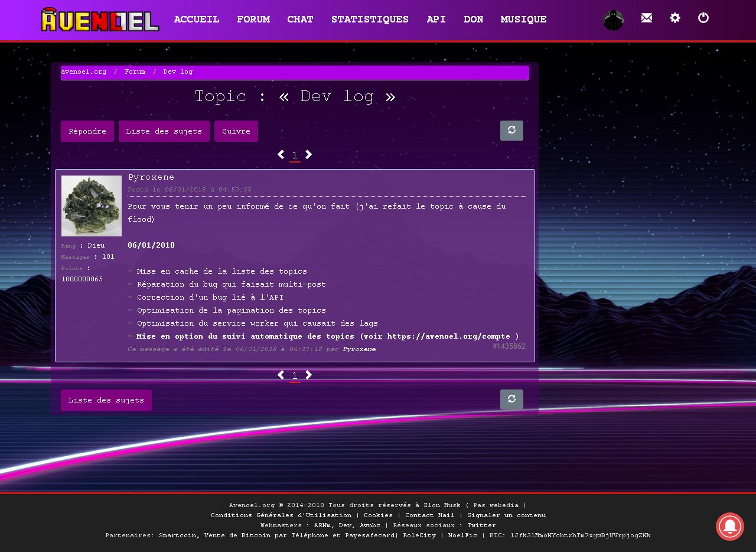Open DON in the navigation bar
Viewport: 756px width, 552px height.
474,20
